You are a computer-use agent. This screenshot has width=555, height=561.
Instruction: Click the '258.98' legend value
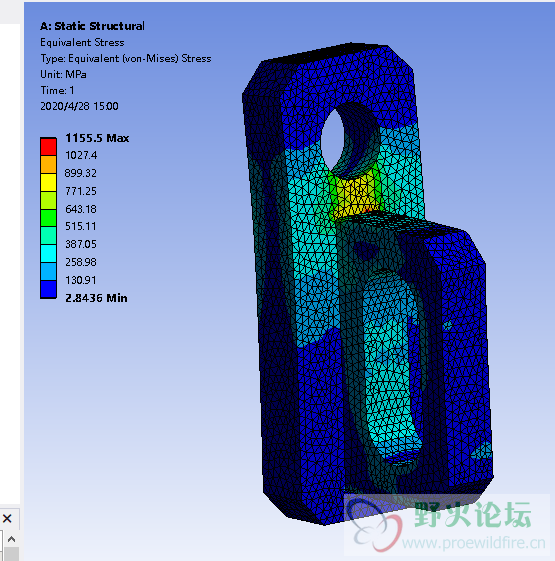[x=81, y=262]
